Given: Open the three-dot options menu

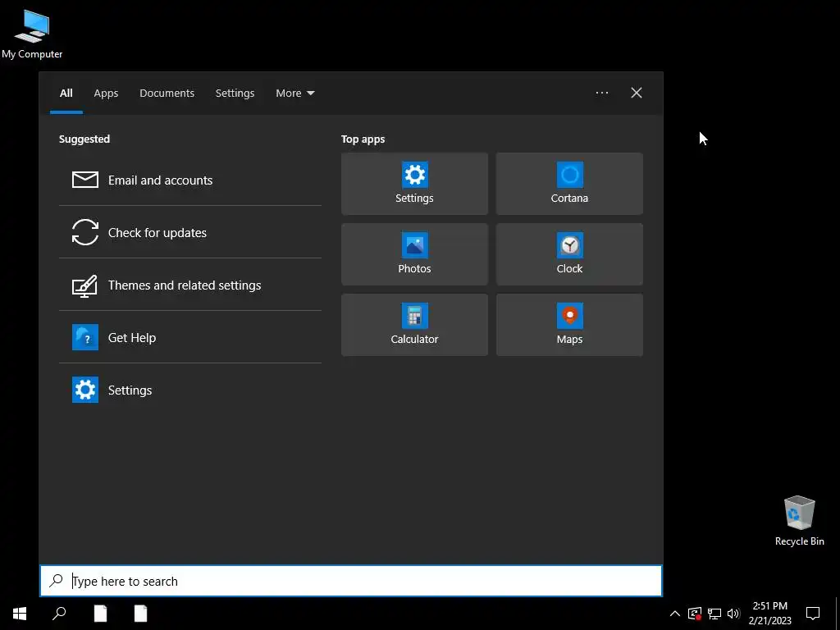Looking at the screenshot, I should pos(601,93).
